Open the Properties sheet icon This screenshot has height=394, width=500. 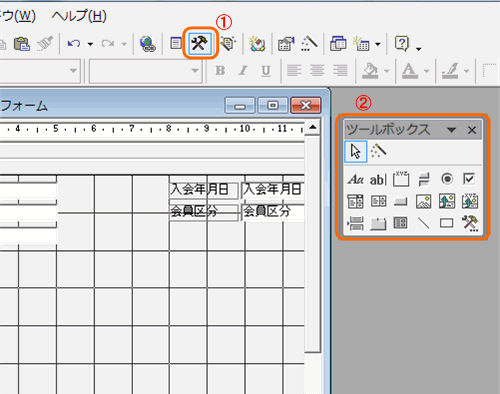pyautogui.click(x=286, y=43)
